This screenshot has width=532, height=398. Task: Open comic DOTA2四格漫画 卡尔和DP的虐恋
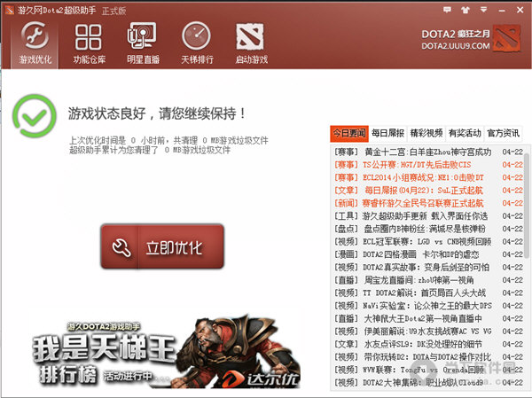pyautogui.click(x=420, y=254)
